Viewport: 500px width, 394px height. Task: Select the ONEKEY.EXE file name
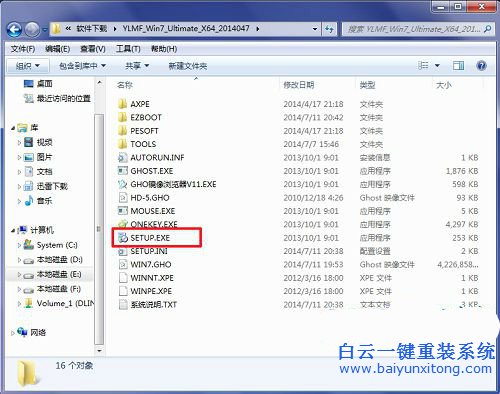click(154, 224)
